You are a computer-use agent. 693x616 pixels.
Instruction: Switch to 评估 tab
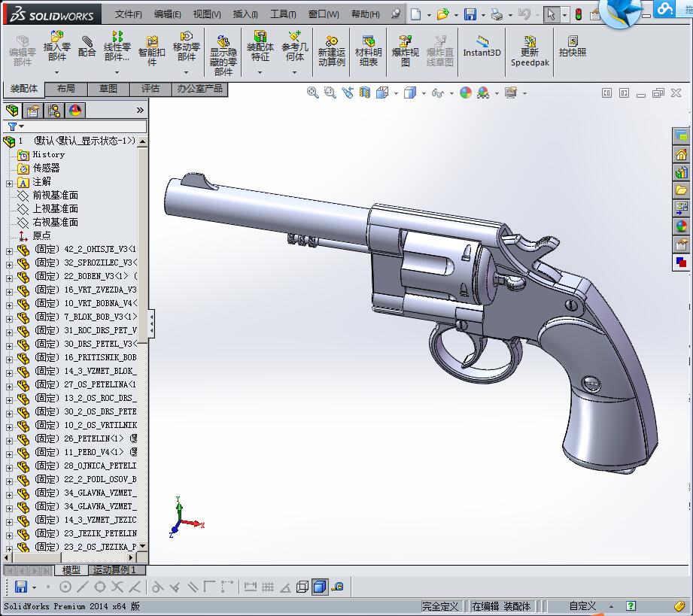tap(150, 89)
